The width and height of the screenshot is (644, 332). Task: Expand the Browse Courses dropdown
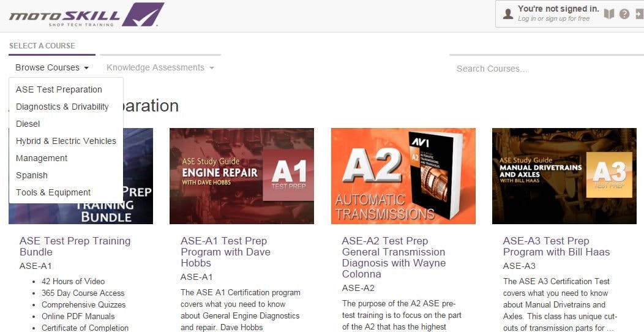pyautogui.click(x=52, y=67)
